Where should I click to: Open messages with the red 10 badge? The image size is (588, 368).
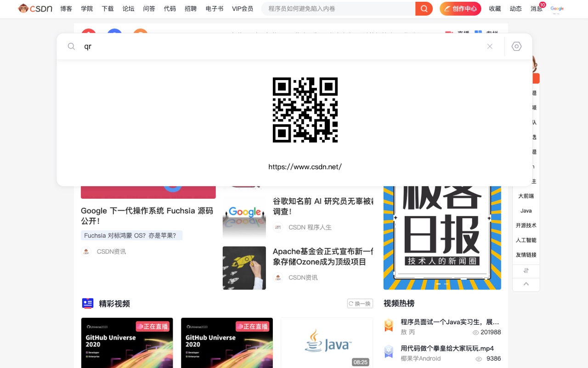coord(537,8)
